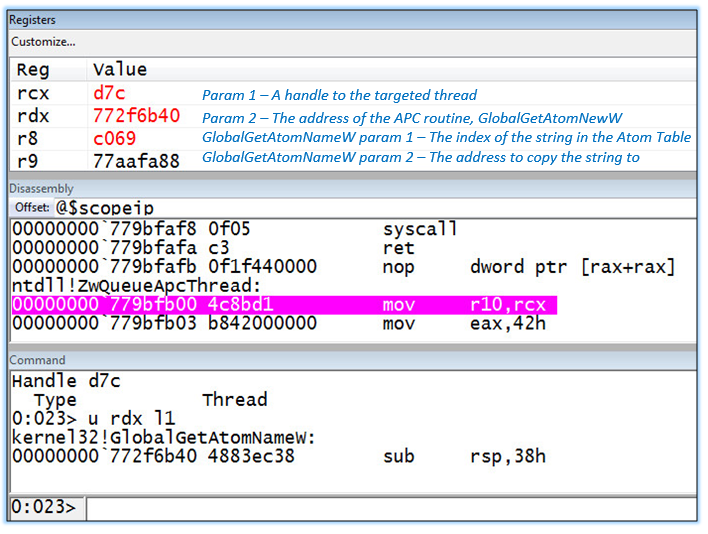Edit the rcx value d7c
The image size is (708, 534).
click(109, 95)
